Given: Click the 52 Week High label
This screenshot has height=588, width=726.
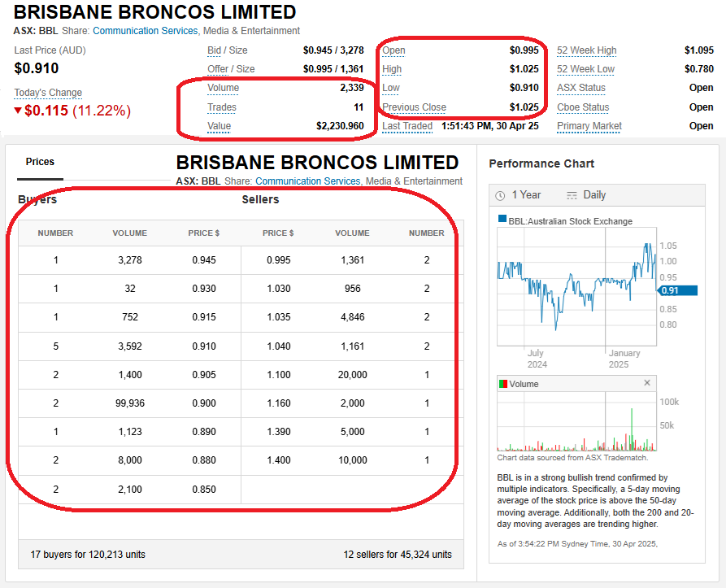Looking at the screenshot, I should coord(586,50).
